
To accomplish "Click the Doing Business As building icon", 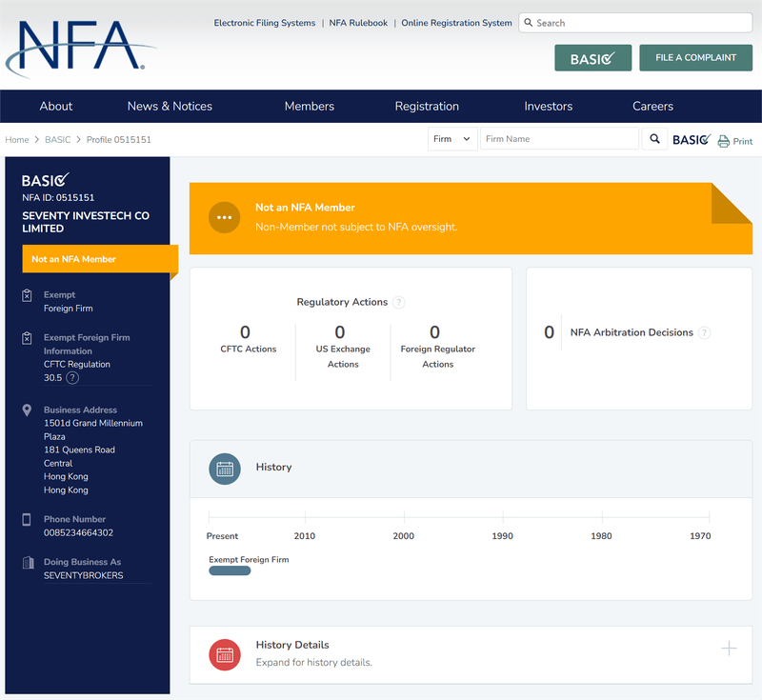I will tap(29, 562).
